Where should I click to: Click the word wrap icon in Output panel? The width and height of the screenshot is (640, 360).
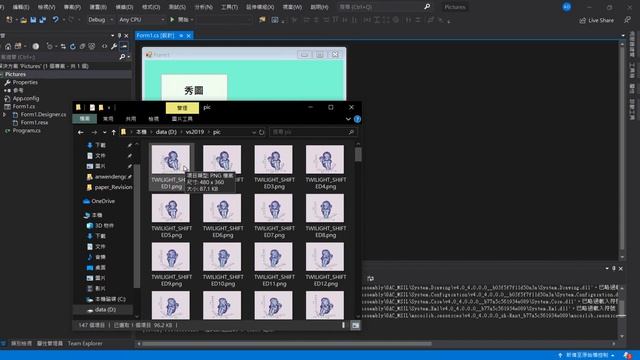click(370, 278)
